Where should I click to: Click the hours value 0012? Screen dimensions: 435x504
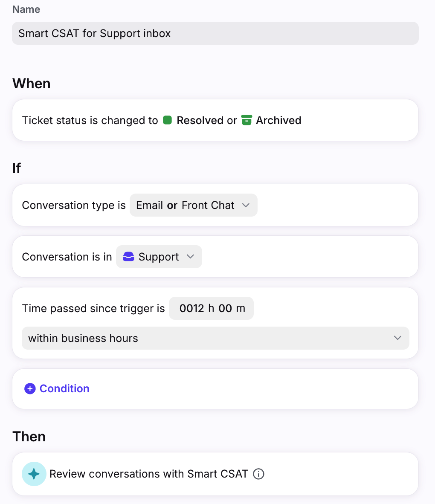pyautogui.click(x=192, y=308)
